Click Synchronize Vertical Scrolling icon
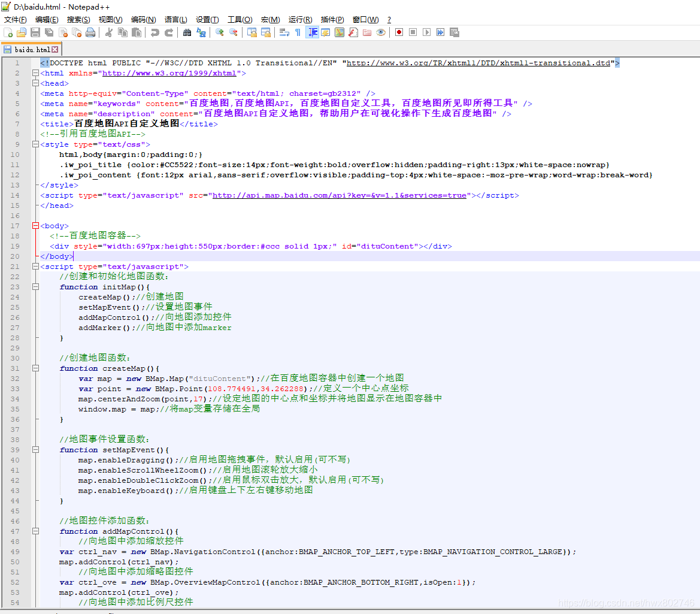 click(251, 32)
